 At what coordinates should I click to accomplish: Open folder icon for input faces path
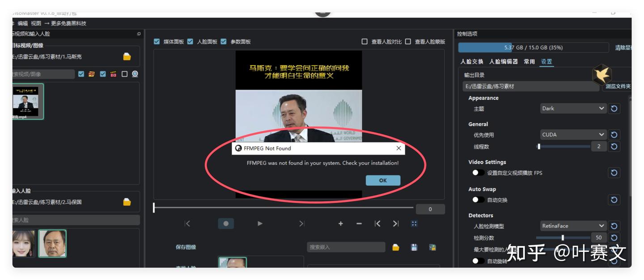pos(127,202)
